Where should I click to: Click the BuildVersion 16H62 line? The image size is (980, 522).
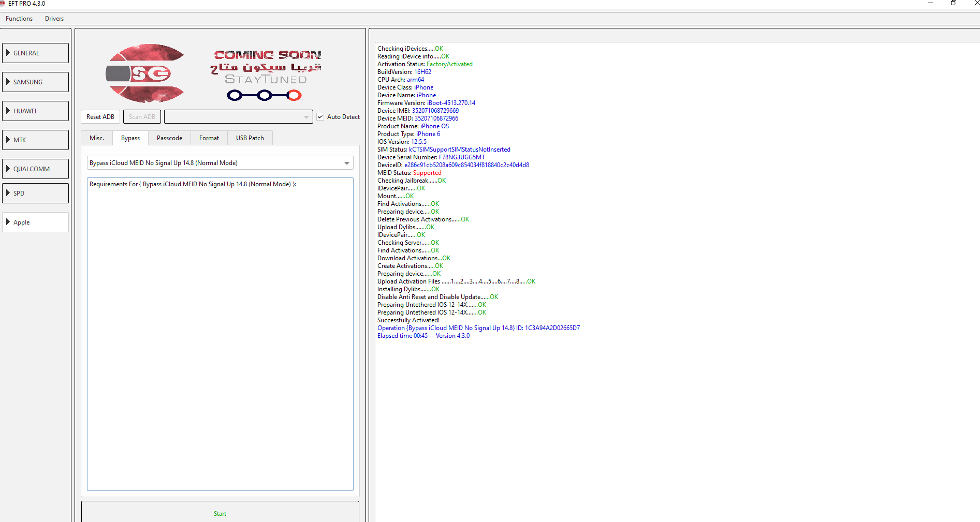coord(404,72)
